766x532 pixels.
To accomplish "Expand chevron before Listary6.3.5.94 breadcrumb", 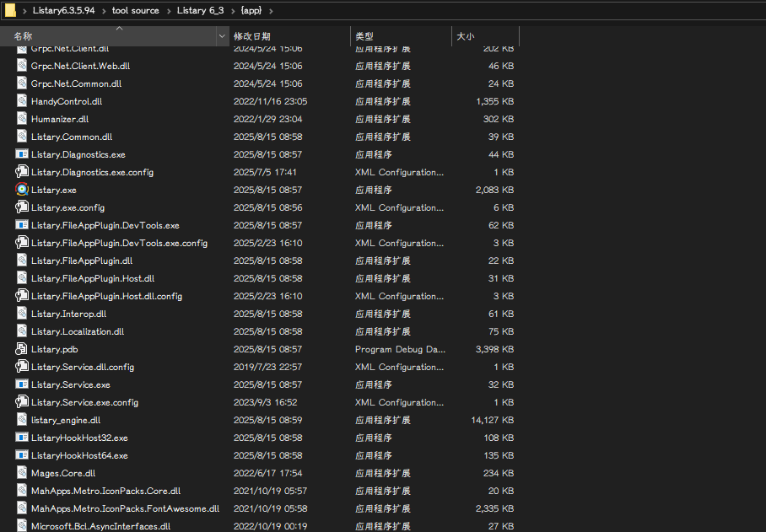I will coord(24,11).
